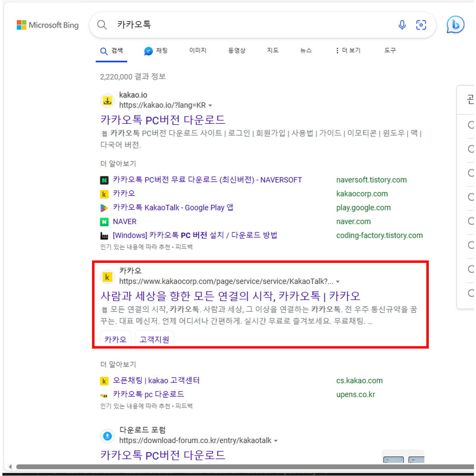Open [Windows] 카카오톡 PC 버전 설치 link
Image resolution: width=476 pixels, height=476 pixels.
click(x=195, y=235)
